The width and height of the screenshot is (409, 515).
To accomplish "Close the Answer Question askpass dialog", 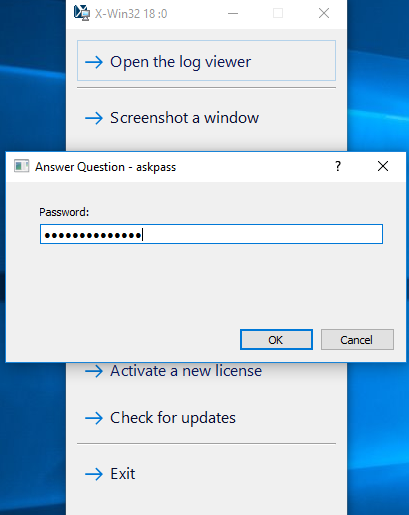I will [383, 166].
